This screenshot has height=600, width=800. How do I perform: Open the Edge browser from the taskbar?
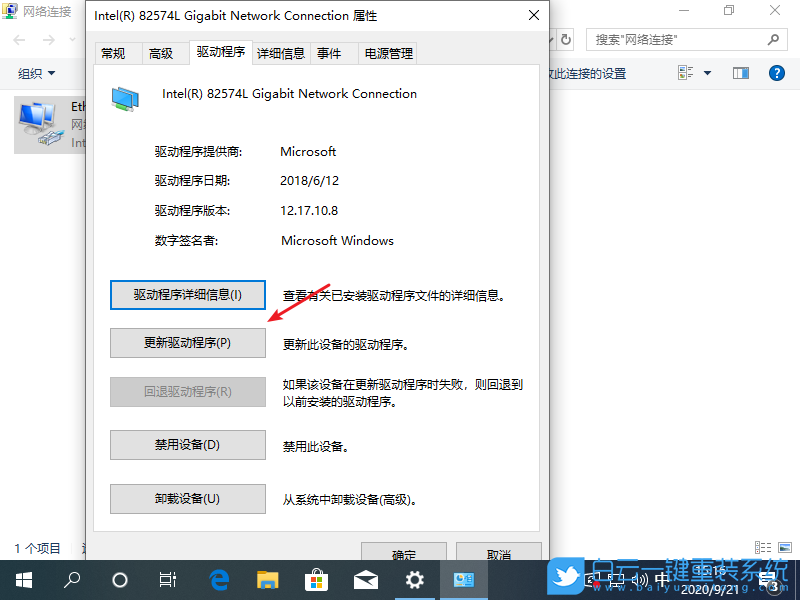[219, 580]
